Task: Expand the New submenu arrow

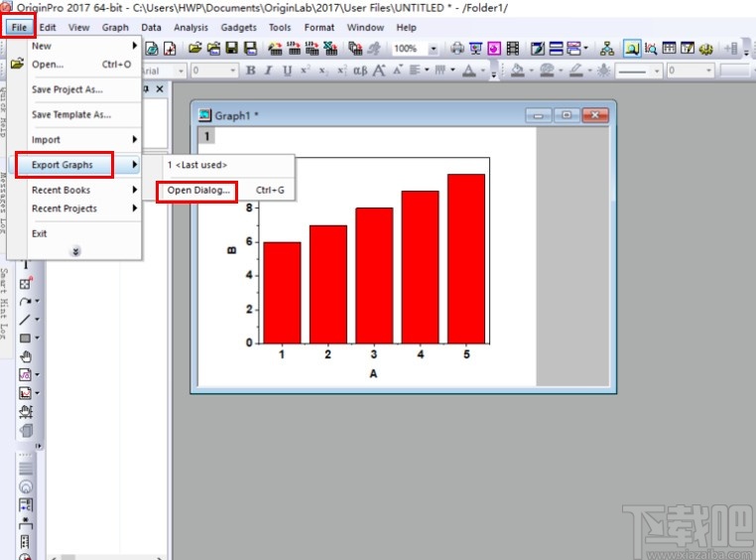Action: pos(135,46)
